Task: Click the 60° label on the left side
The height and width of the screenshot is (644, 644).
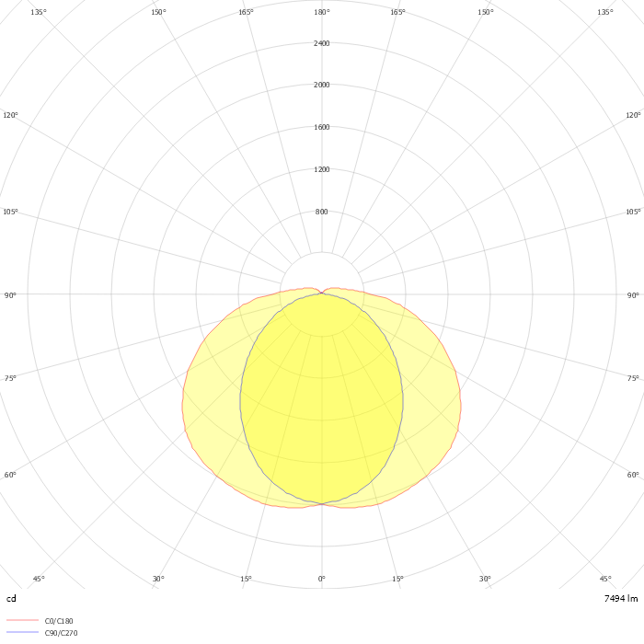Action: coord(10,475)
